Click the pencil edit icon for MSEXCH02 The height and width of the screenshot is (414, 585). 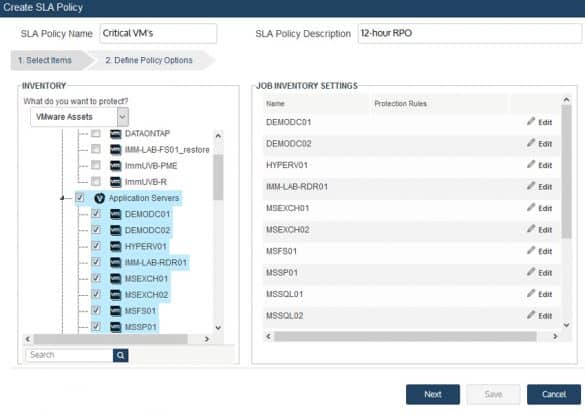[x=531, y=229]
